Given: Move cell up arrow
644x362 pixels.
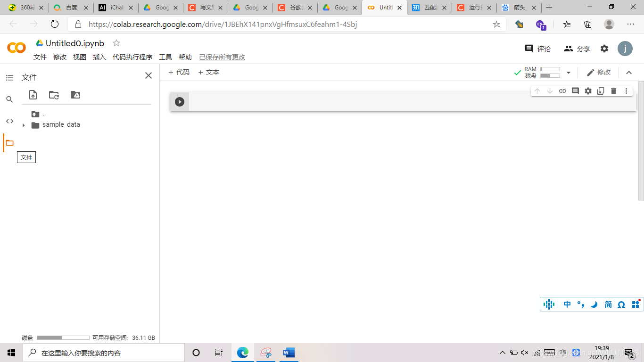Looking at the screenshot, I should tap(537, 91).
